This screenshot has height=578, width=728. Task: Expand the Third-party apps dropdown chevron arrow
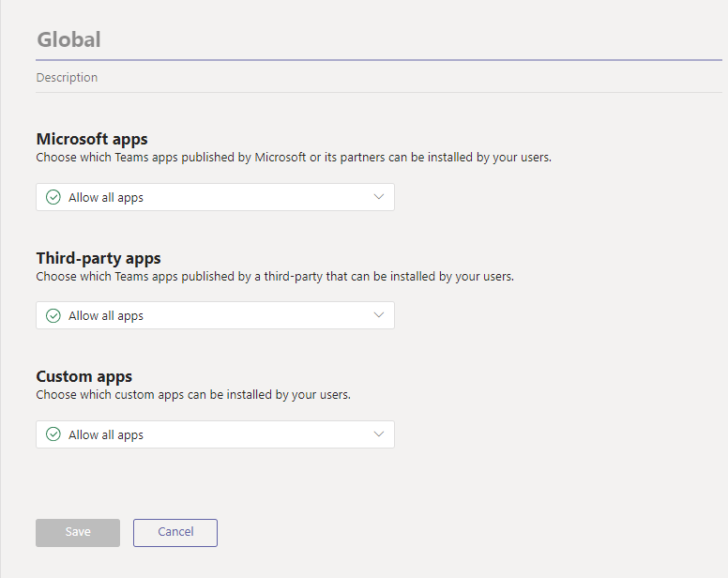[379, 315]
